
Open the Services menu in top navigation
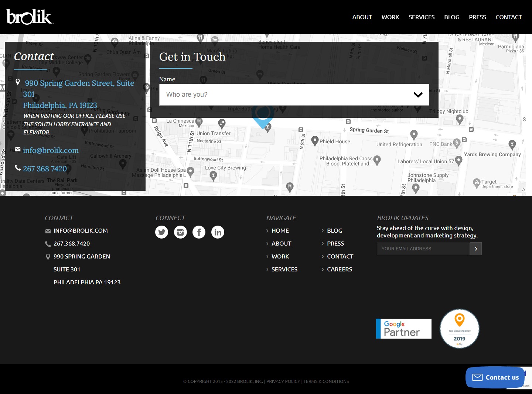421,17
